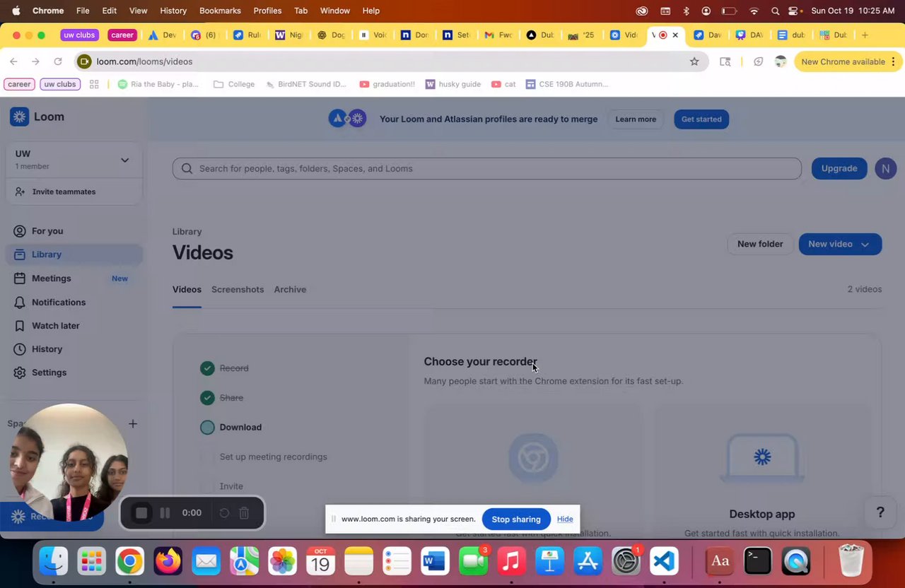Screen dimensions: 905x588
Task: Open the History menu in the menu bar
Action: [x=173, y=11]
